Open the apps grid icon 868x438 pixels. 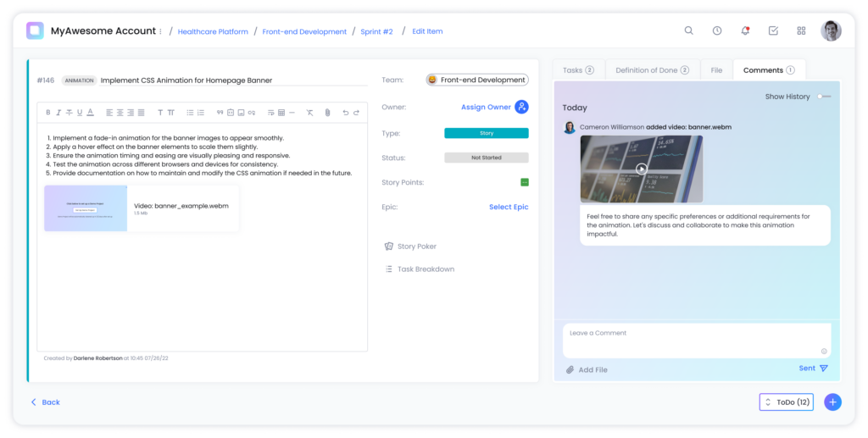801,30
